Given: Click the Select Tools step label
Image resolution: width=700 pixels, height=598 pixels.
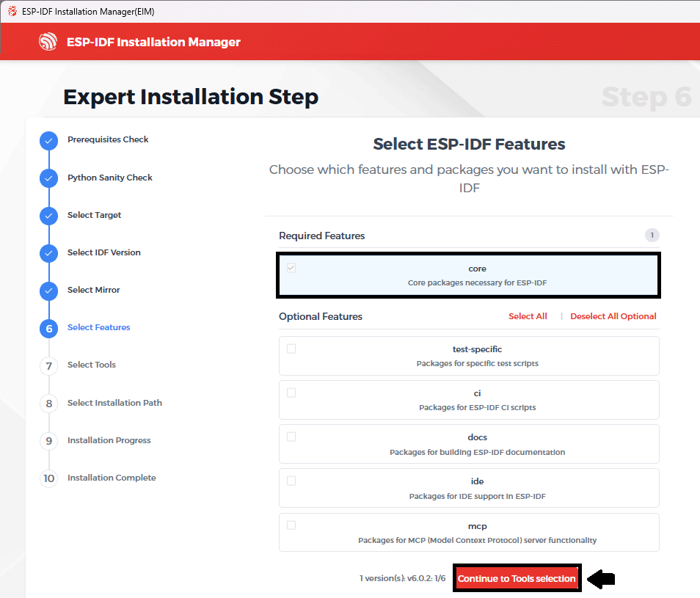Looking at the screenshot, I should (x=92, y=365).
